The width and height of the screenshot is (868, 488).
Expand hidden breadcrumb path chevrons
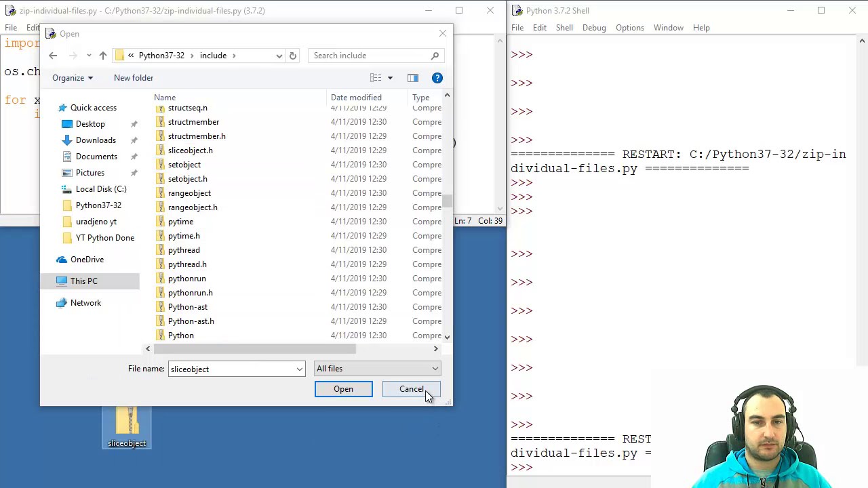pos(131,56)
